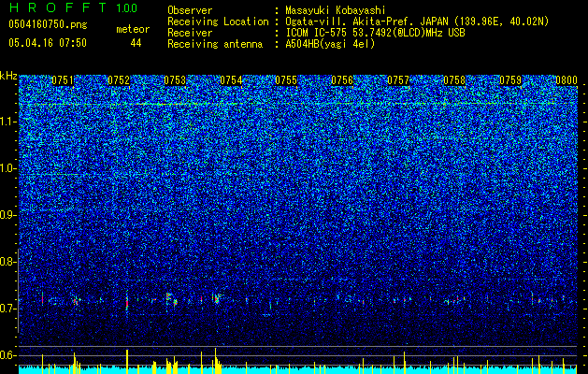Click the observer name Masayuki Kobayashi
This screenshot has height=374, width=588.
(x=336, y=10)
